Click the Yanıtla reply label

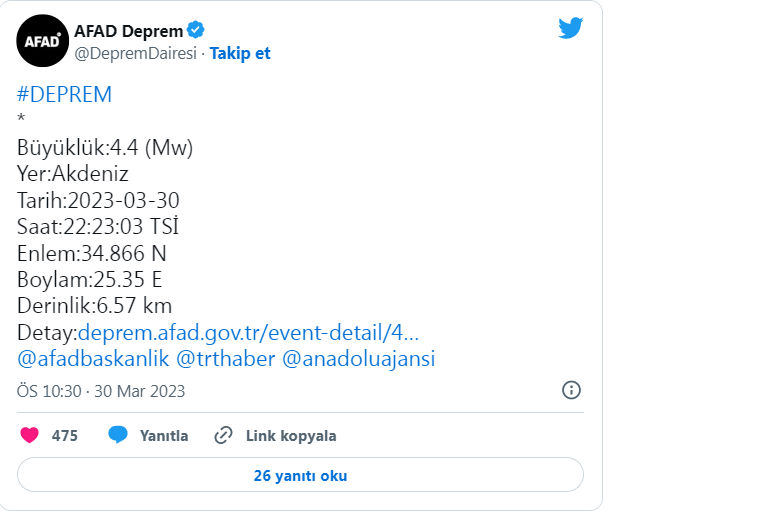click(164, 436)
